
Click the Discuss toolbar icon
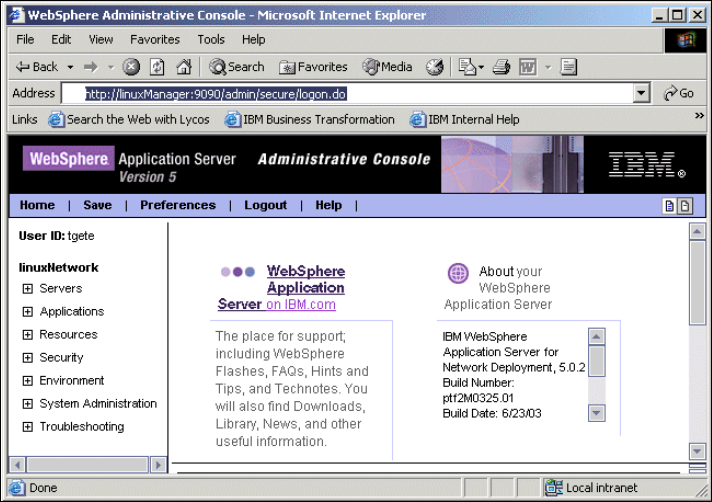point(569,67)
